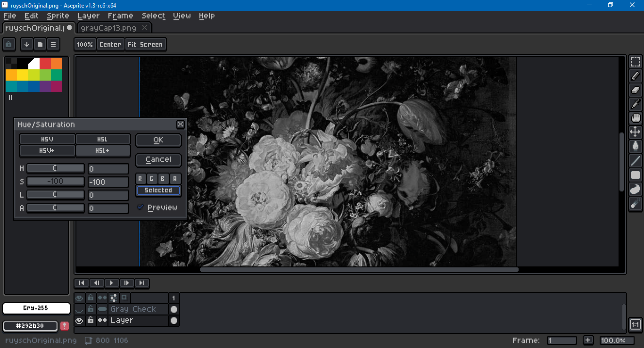The width and height of the screenshot is (644, 348).
Task: Click the sprite size icon in status bar
Action: pyautogui.click(x=88, y=340)
